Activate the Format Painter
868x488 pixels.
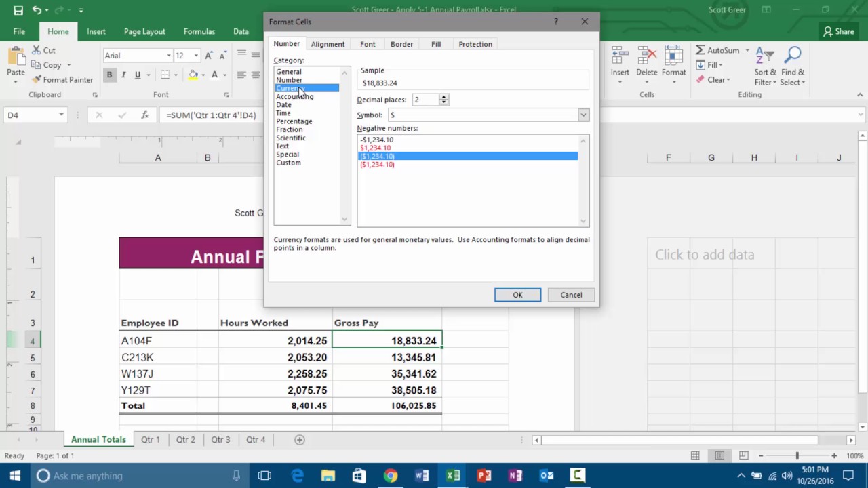point(62,79)
